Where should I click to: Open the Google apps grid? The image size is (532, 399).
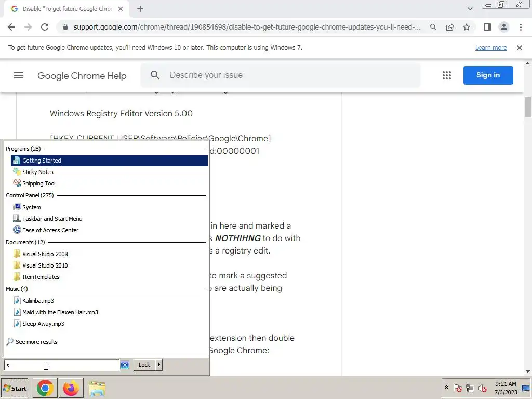click(447, 75)
